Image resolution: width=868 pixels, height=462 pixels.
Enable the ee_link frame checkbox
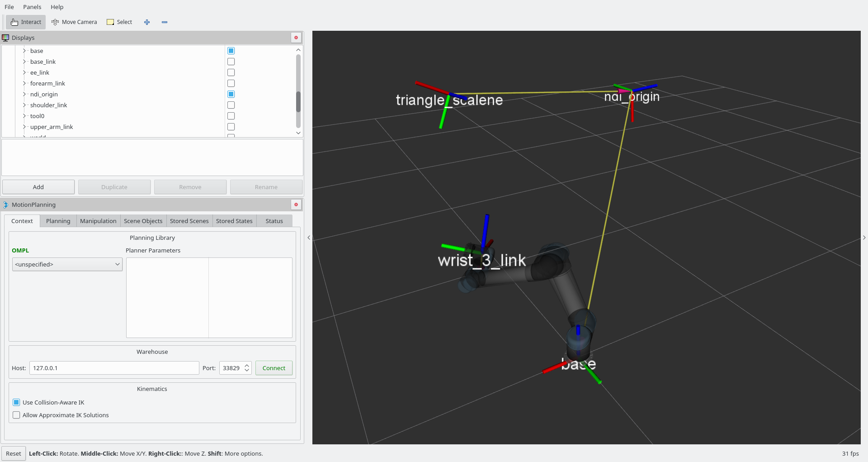pos(231,72)
